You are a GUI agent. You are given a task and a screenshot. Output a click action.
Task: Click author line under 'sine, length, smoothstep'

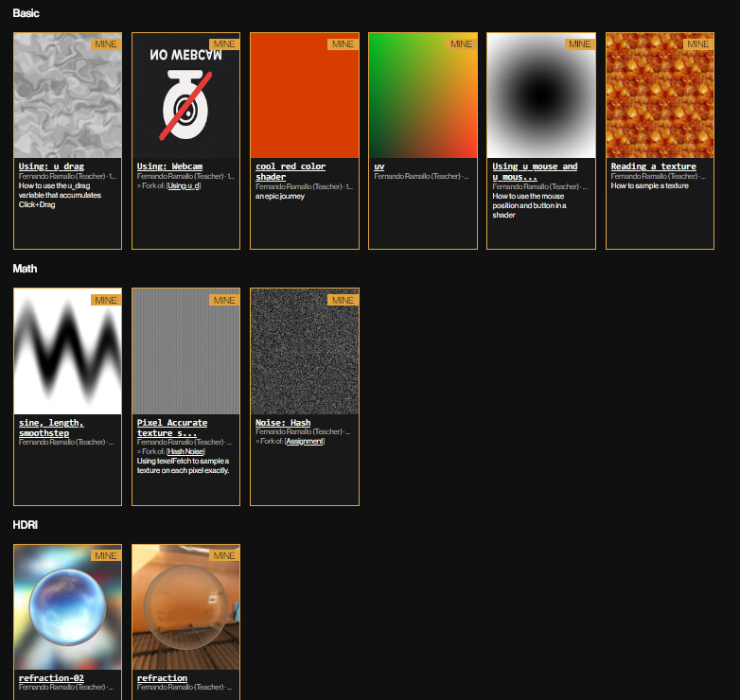point(66,442)
